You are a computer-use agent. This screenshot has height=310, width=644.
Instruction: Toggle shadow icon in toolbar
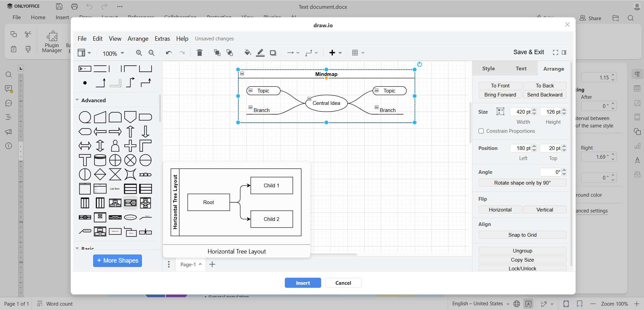click(273, 53)
